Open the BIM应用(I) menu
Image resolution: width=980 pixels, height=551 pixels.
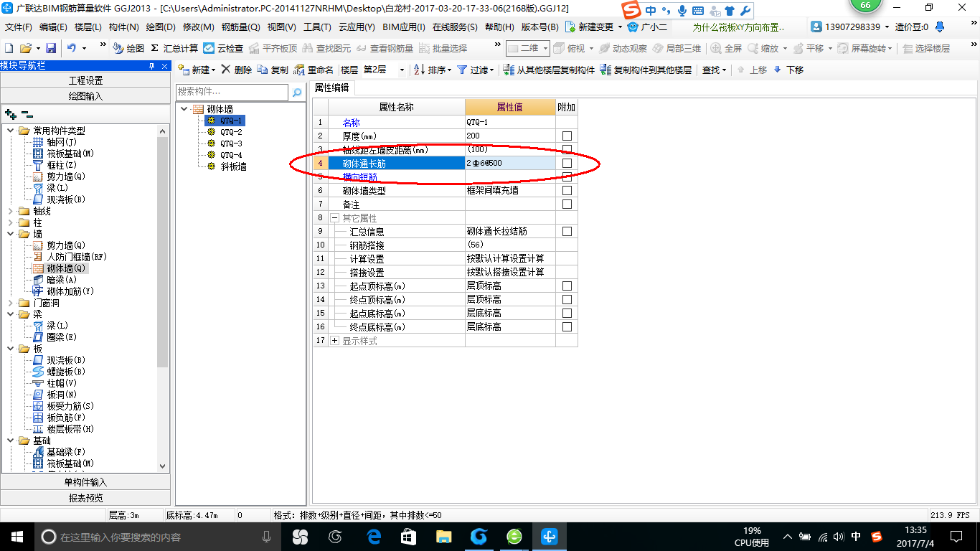(404, 27)
